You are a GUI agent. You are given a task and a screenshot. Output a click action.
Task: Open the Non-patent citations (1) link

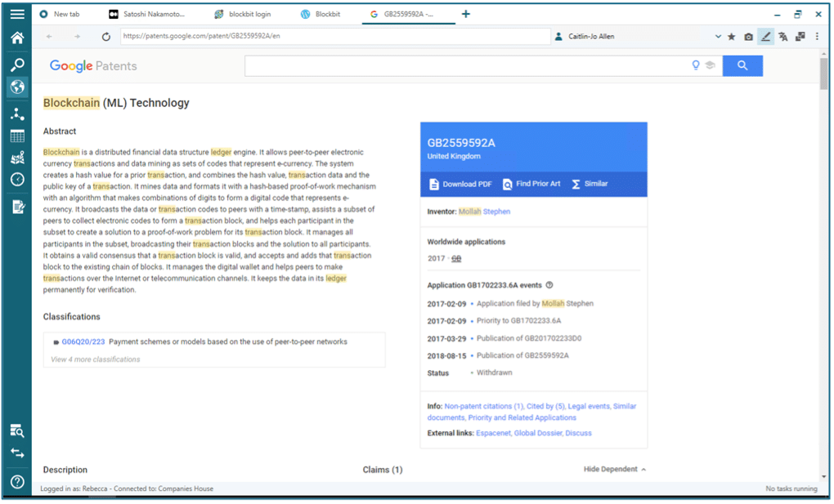(484, 406)
